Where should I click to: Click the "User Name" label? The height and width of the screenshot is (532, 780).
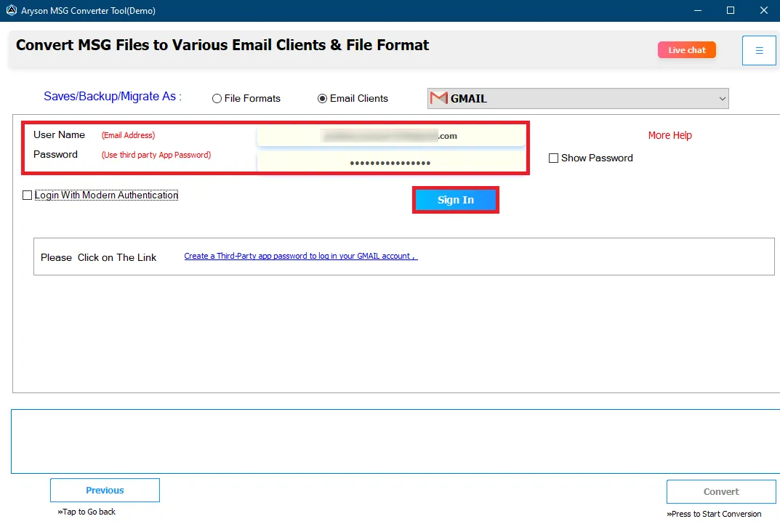pos(59,134)
